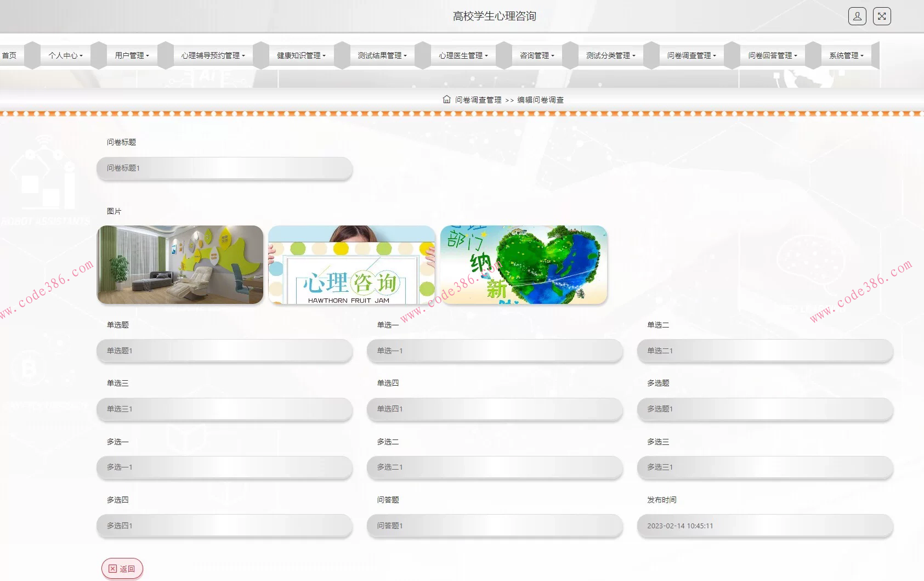Screen dimensions: 924x581
Task: Open the 心理咨询 poster thumbnail
Action: point(352,264)
